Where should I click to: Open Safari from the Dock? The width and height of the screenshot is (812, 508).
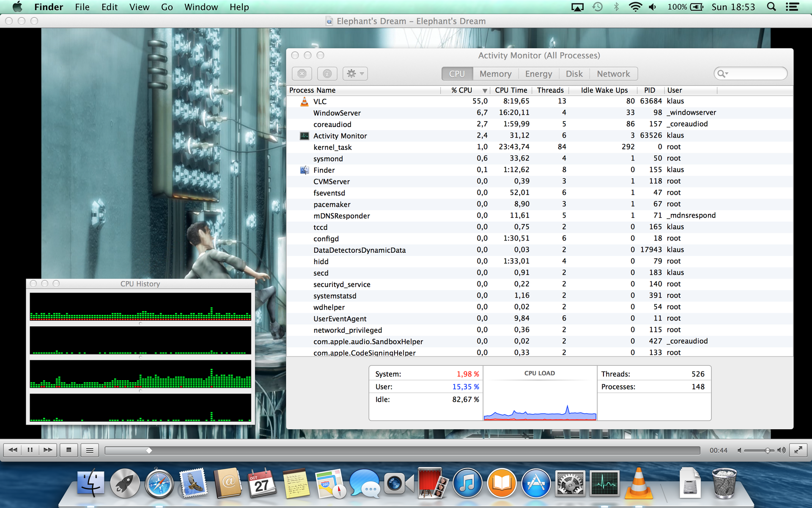(159, 483)
